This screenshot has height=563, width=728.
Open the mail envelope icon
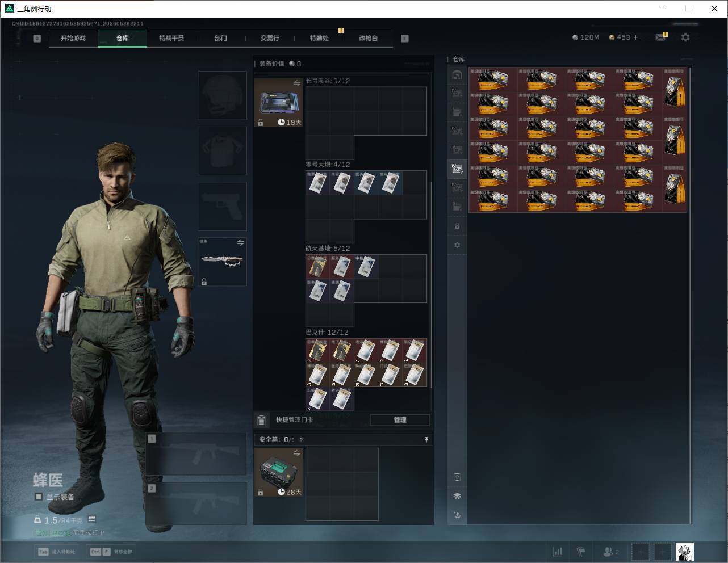point(660,37)
